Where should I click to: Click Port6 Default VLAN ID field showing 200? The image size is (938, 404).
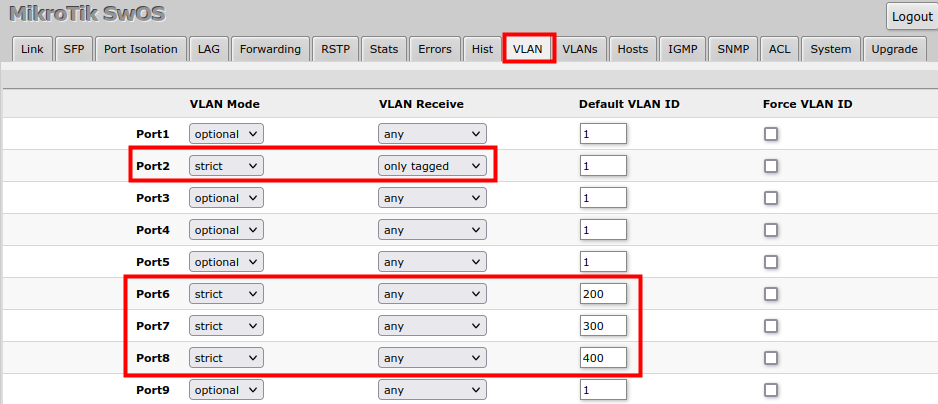point(603,294)
